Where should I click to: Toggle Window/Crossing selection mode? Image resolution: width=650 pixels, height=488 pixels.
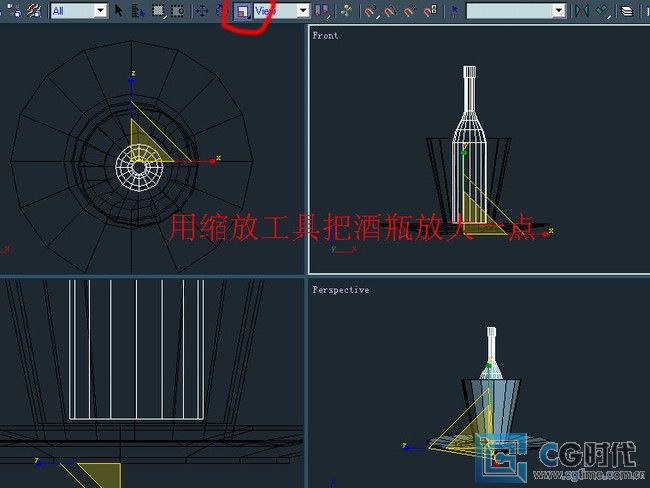177,11
